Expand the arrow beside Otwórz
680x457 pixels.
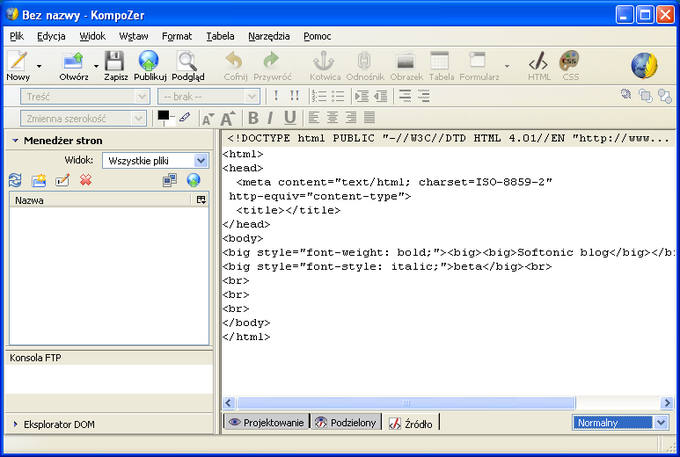pyautogui.click(x=96, y=66)
